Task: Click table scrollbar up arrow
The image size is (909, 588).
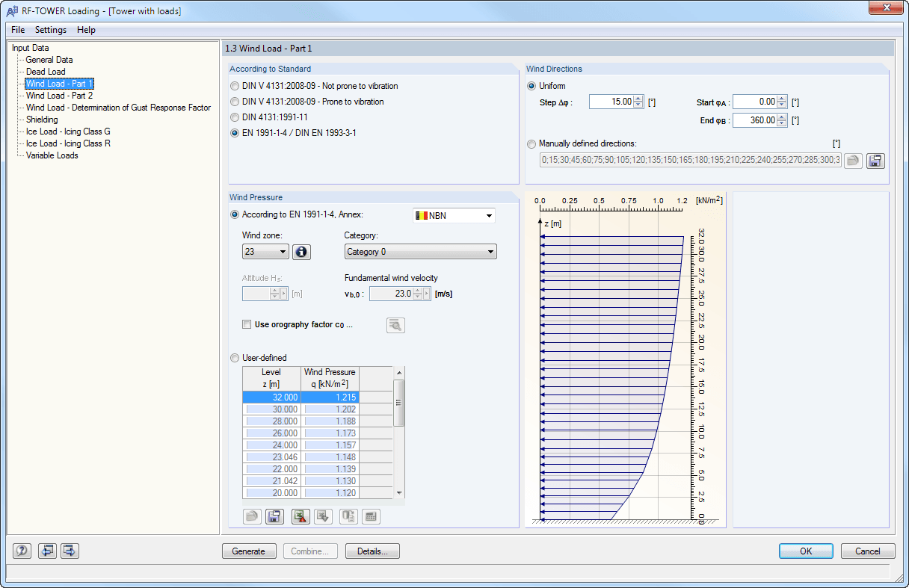Action: [x=398, y=372]
